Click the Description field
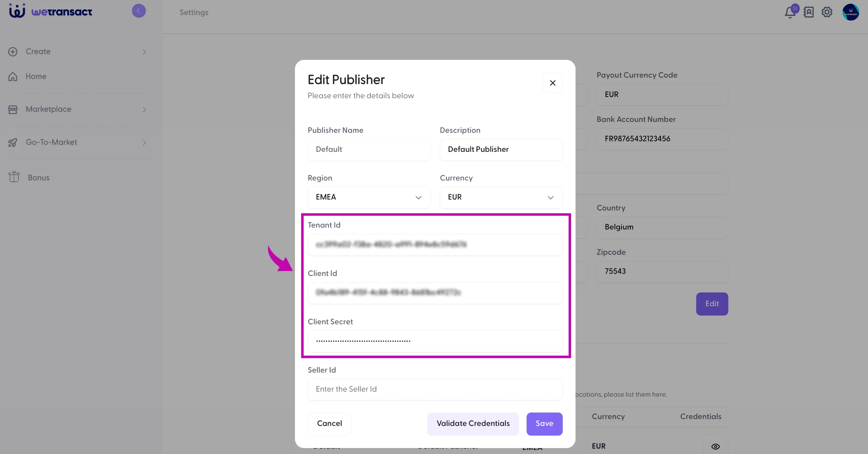The height and width of the screenshot is (454, 868). pos(501,149)
